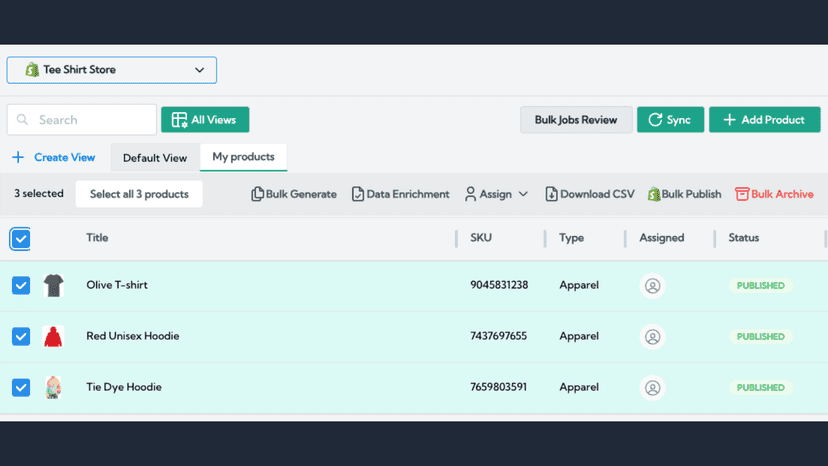Open Bulk Jobs Review
This screenshot has height=466, width=828.
tap(576, 120)
